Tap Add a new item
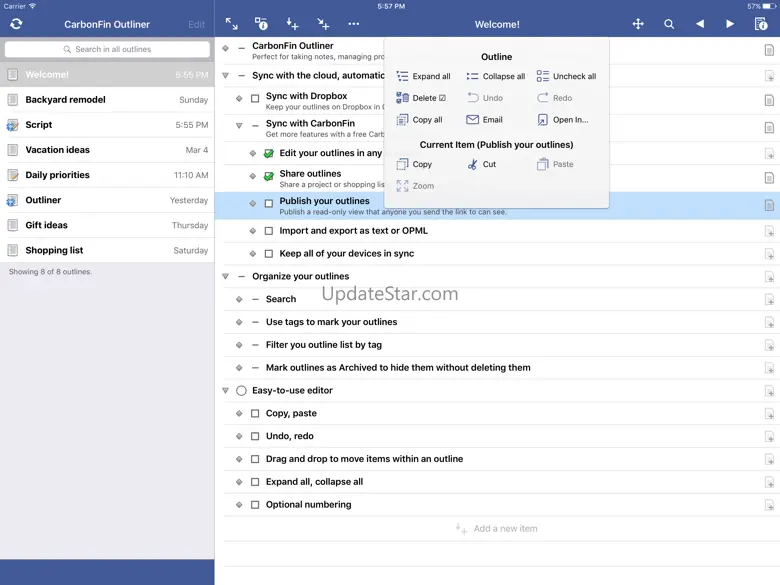Viewport: 780px width, 585px height. pos(496,529)
